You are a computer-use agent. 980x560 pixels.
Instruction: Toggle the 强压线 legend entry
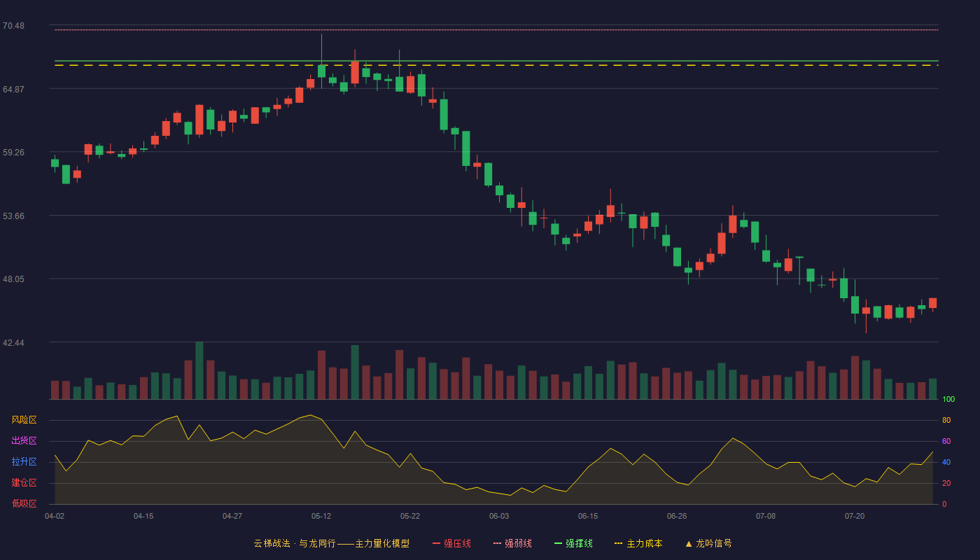tap(451, 543)
